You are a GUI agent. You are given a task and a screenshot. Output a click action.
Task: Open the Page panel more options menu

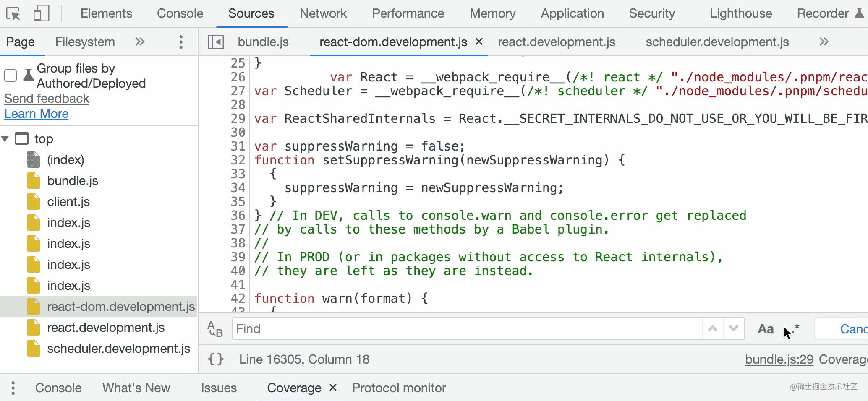pos(181,42)
